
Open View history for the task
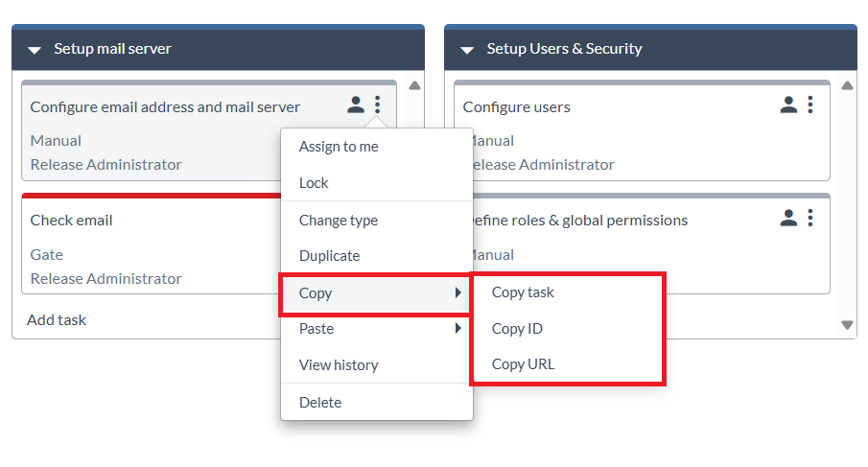pyautogui.click(x=339, y=365)
